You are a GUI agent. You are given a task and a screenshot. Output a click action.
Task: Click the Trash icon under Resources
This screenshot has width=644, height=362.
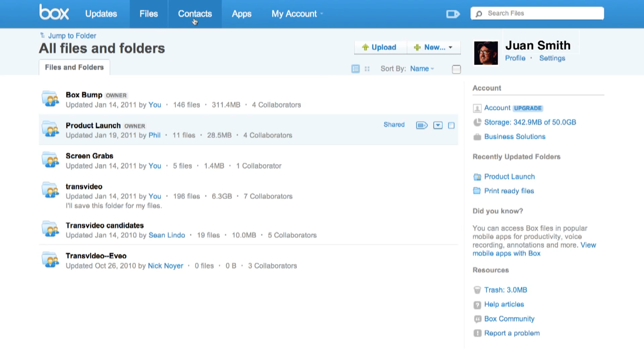[477, 290]
